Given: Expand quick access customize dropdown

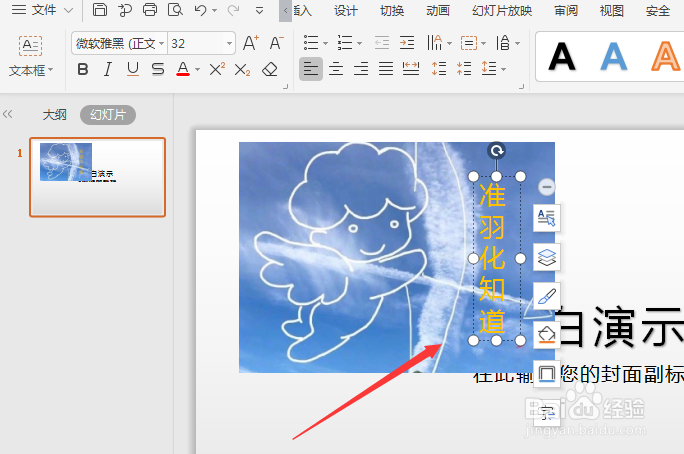Looking at the screenshot, I should [260, 10].
